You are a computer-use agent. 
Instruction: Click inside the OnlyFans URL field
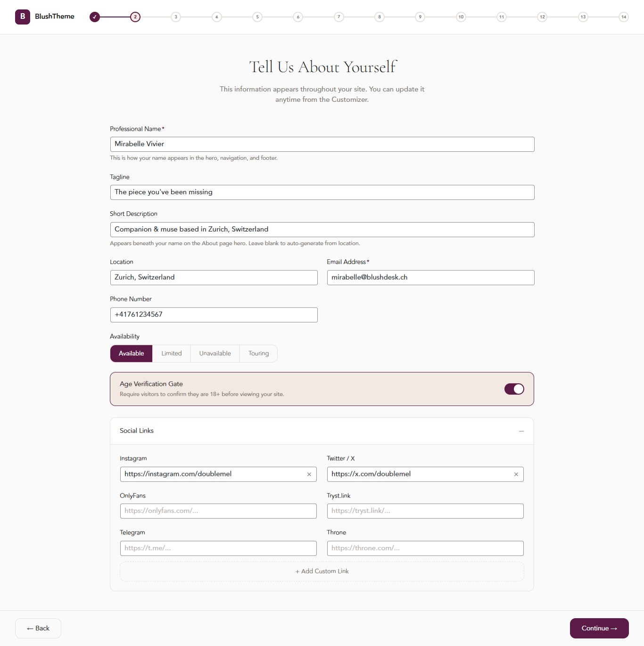click(218, 511)
